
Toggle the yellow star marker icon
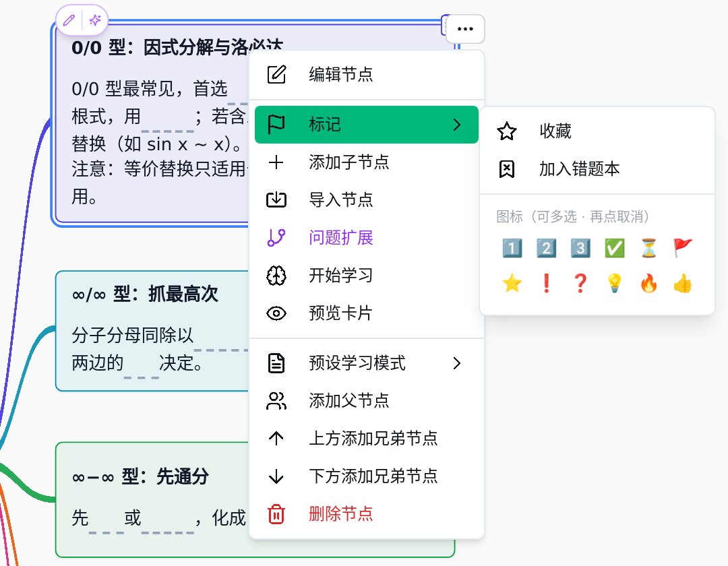click(x=512, y=283)
